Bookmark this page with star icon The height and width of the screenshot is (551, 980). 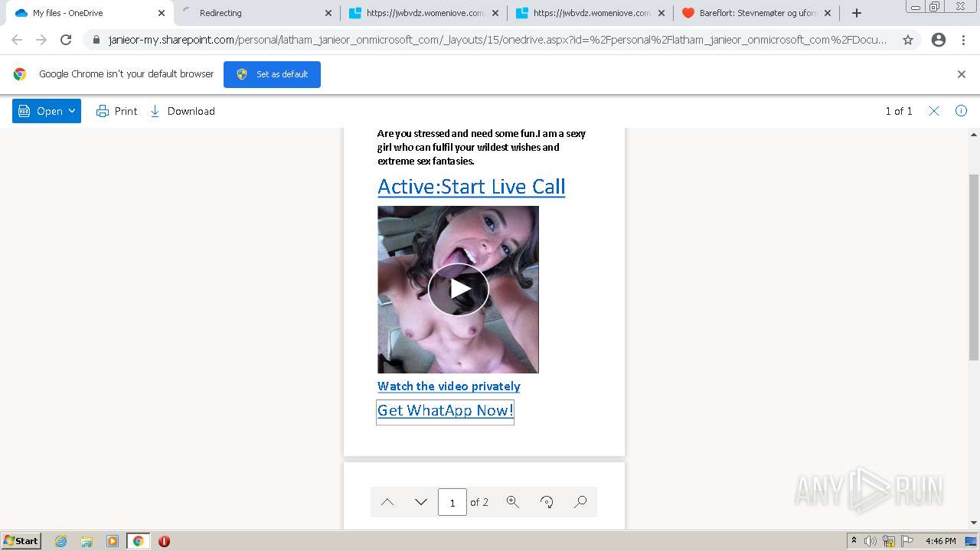[x=907, y=40]
